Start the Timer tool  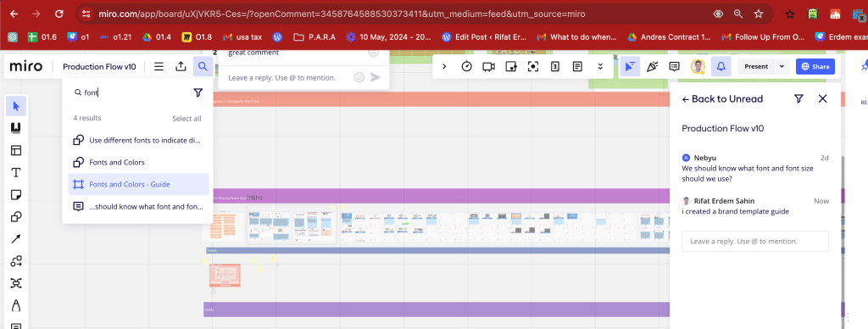[467, 66]
